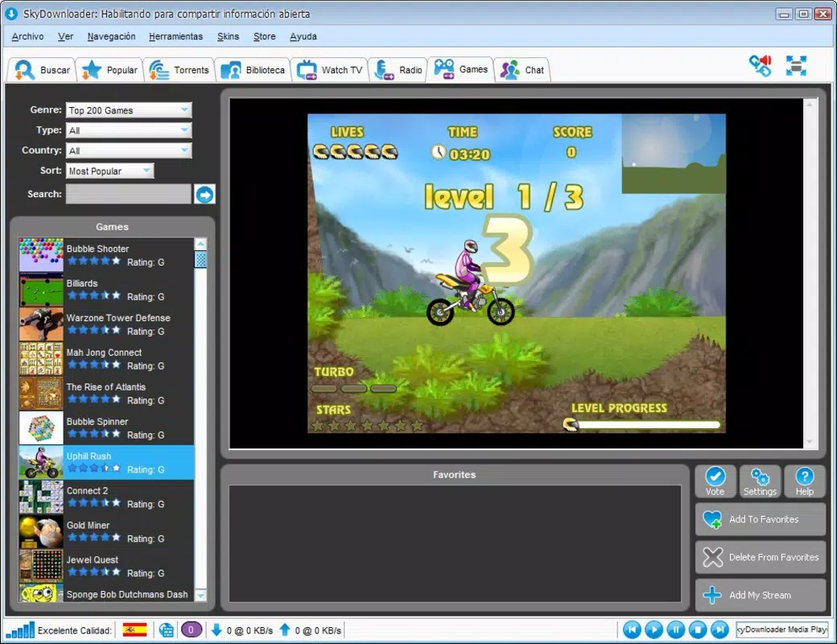Select the Mah Jong Connect game
This screenshot has width=837, height=644.
click(106, 359)
